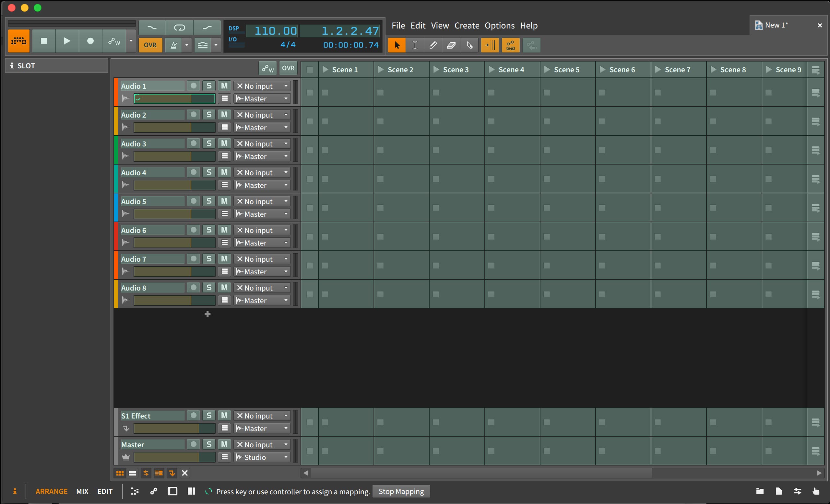The width and height of the screenshot is (830, 504).
Task: Open the File menu
Action: (x=398, y=26)
